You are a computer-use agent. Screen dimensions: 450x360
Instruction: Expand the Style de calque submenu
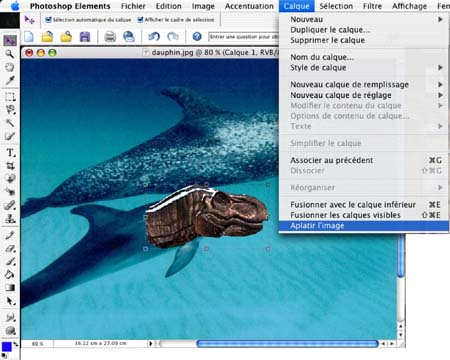[440, 68]
